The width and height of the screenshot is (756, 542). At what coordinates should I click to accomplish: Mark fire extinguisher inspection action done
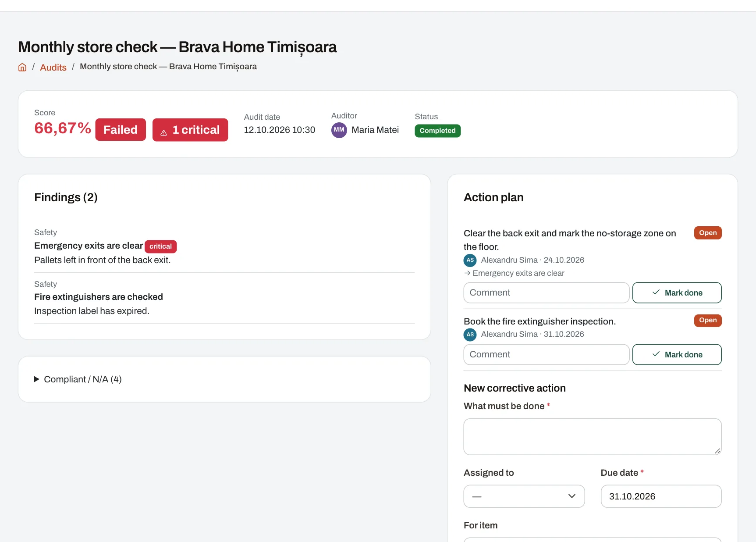(677, 354)
